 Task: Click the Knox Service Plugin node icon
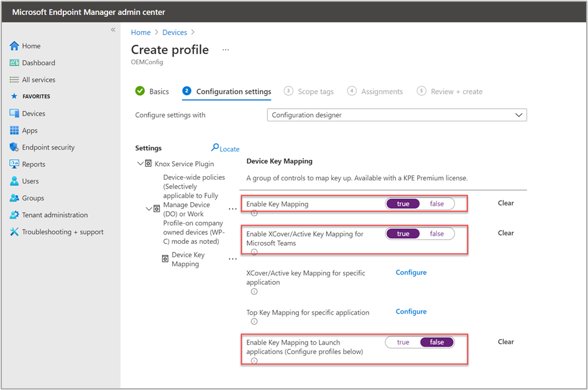(x=149, y=164)
